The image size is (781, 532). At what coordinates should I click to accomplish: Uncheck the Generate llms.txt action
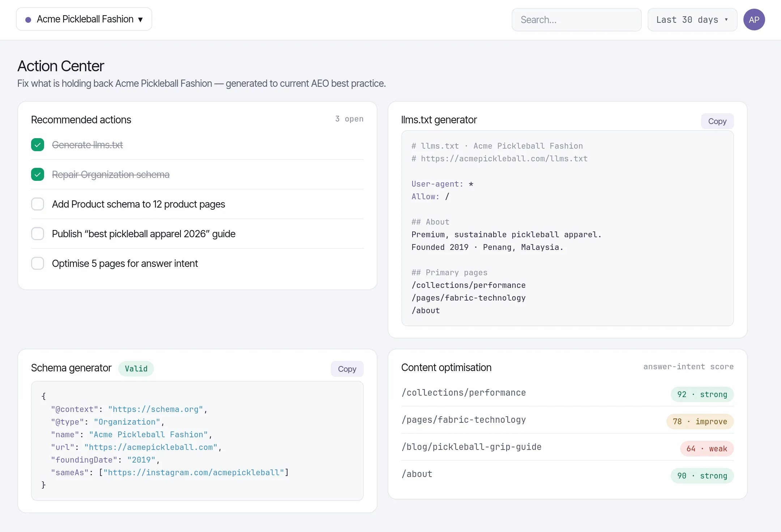[38, 145]
